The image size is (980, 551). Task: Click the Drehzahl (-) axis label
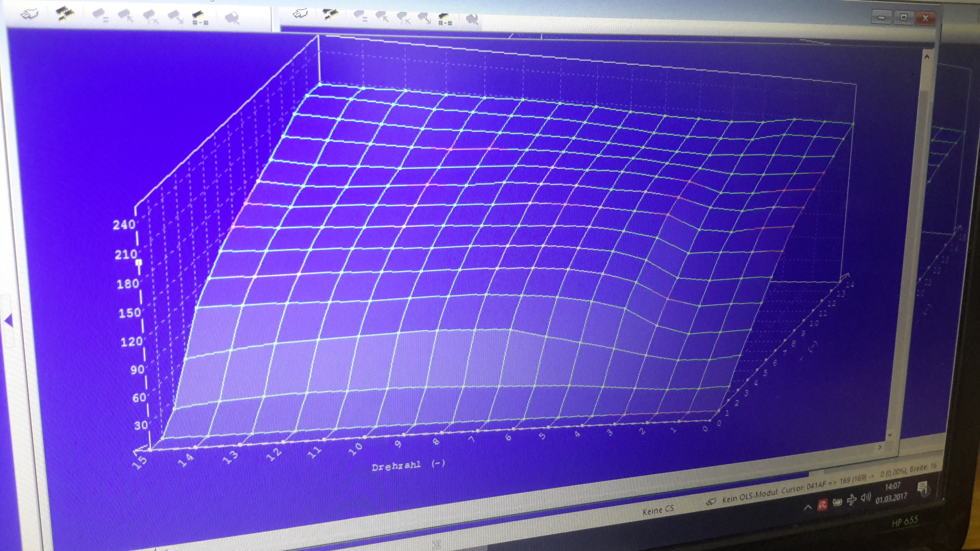[409, 465]
